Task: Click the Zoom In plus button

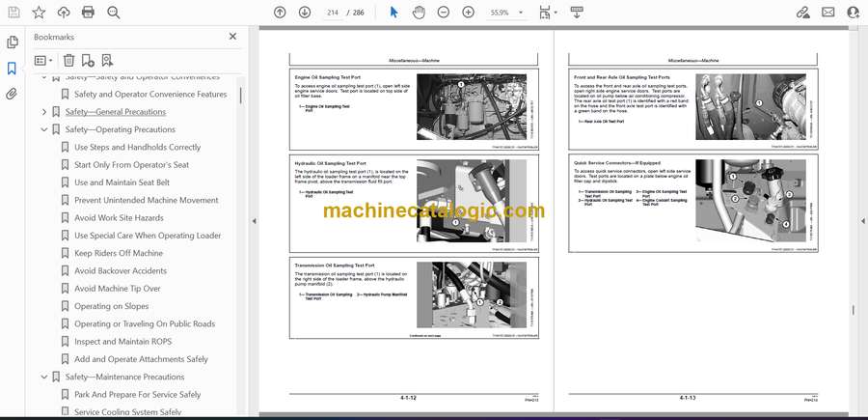Action: [469, 13]
